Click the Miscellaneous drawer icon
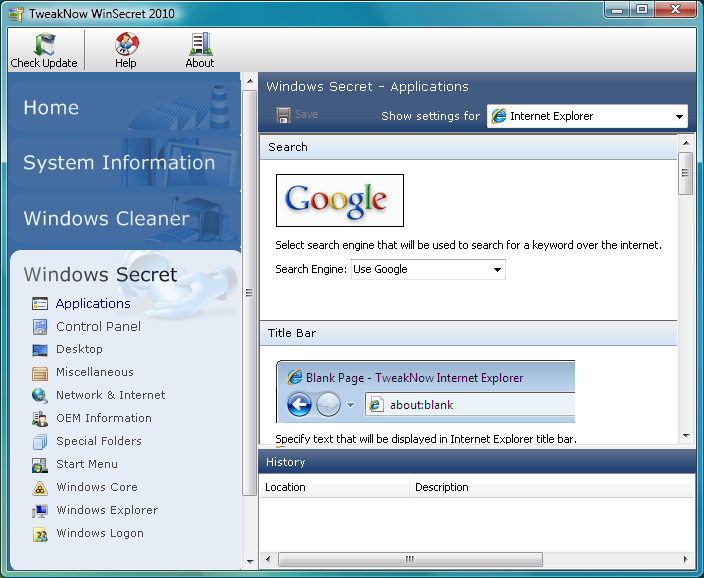 pos(40,373)
